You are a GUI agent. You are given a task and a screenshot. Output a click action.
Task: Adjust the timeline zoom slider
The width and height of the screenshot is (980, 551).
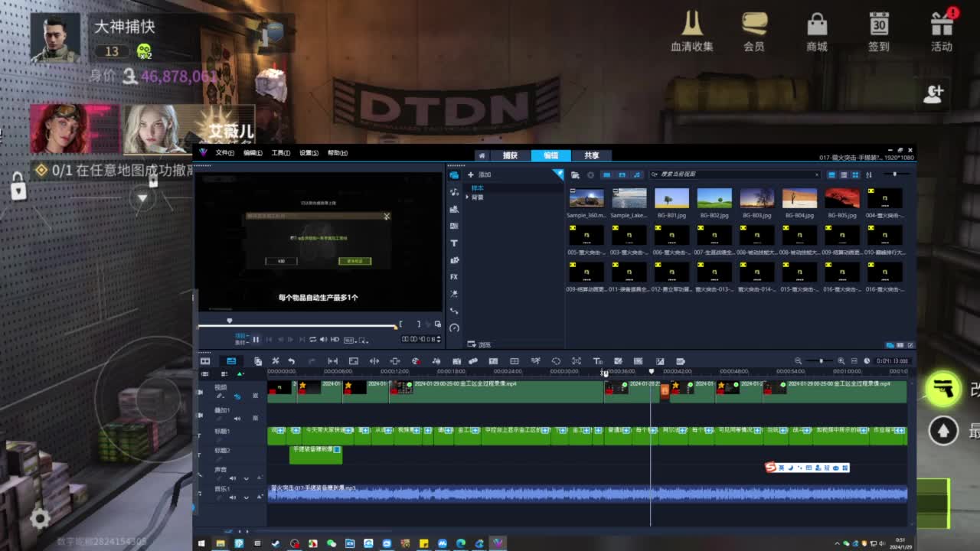click(x=820, y=361)
